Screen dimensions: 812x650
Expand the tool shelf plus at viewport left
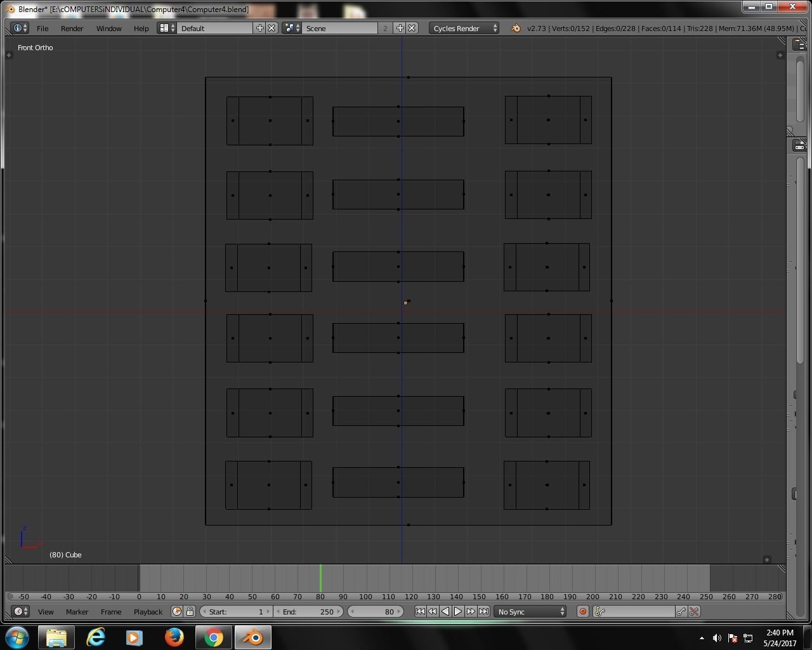coord(9,55)
